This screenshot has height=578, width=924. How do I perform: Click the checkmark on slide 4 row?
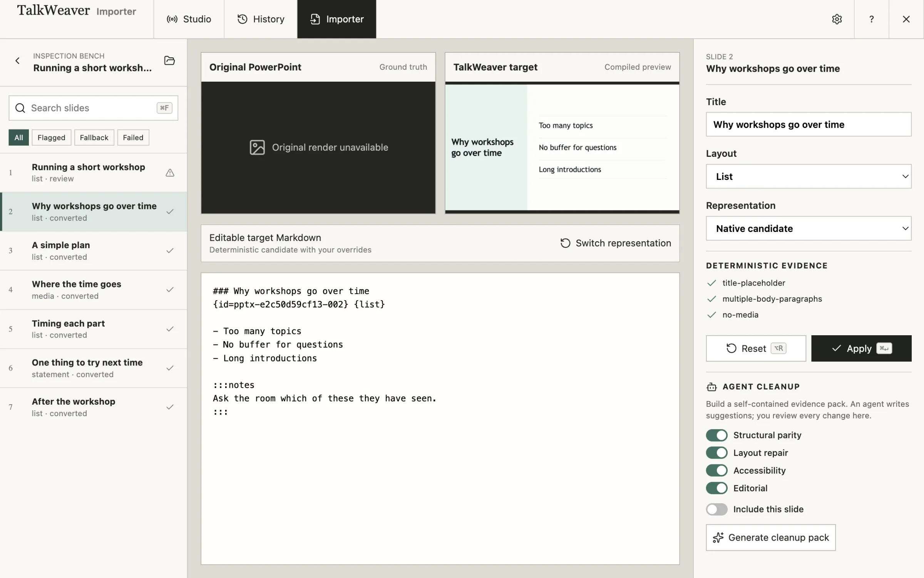click(x=170, y=289)
